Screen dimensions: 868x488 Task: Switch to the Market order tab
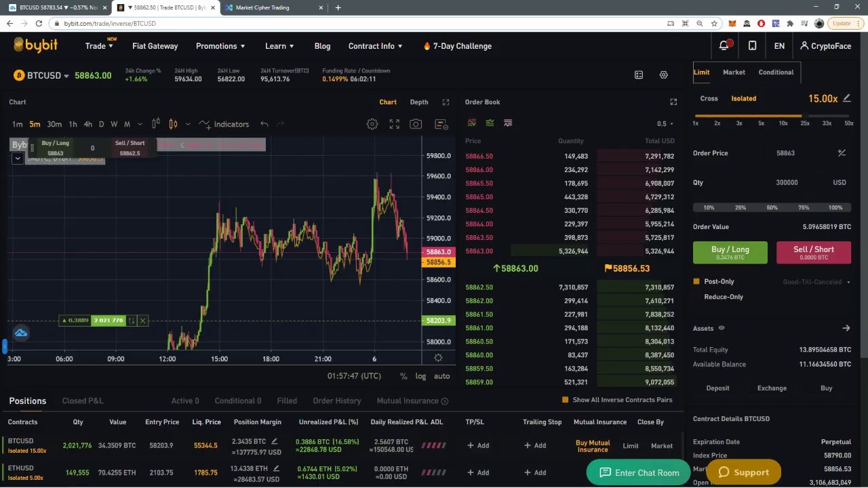pos(734,72)
